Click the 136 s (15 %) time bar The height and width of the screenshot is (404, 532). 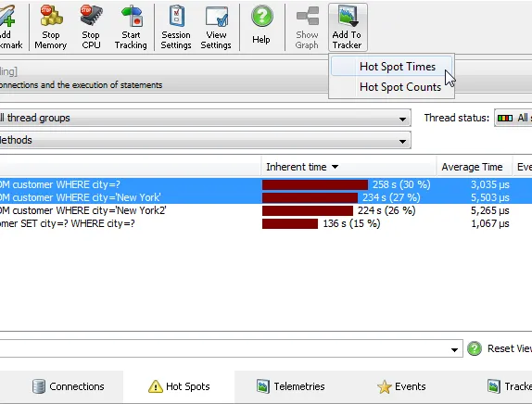(290, 223)
